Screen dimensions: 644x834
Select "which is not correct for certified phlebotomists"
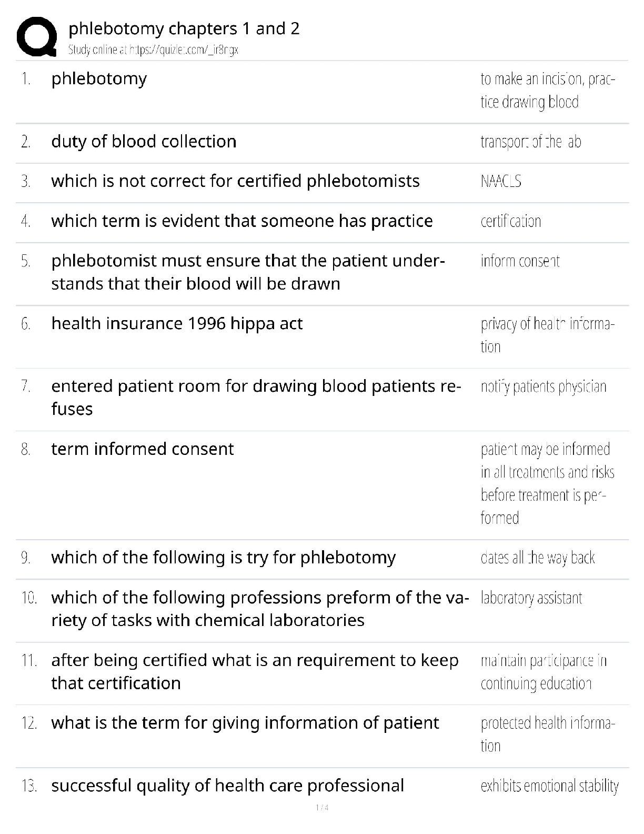click(235, 181)
